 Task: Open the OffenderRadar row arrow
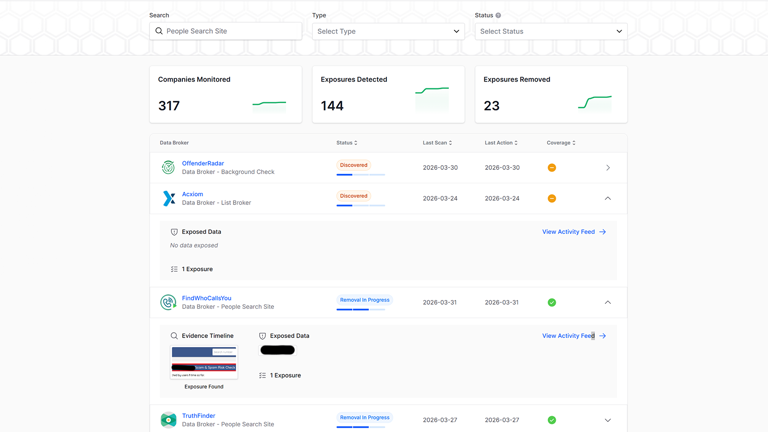pos(607,168)
